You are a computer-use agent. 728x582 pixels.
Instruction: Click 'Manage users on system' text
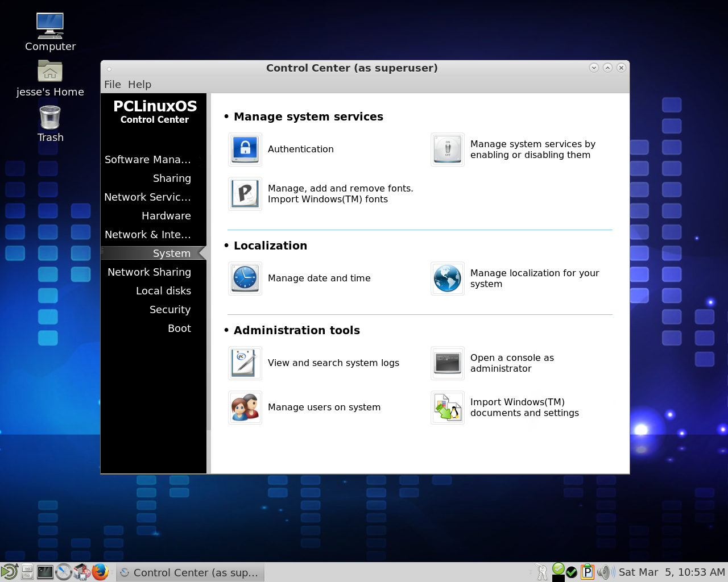[324, 408]
